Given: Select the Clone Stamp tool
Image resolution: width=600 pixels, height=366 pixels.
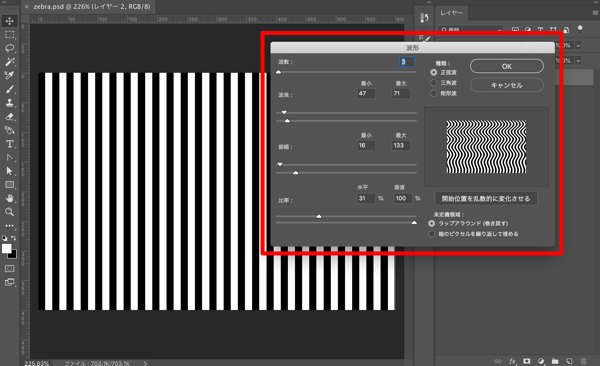Looking at the screenshot, I should click(x=10, y=103).
